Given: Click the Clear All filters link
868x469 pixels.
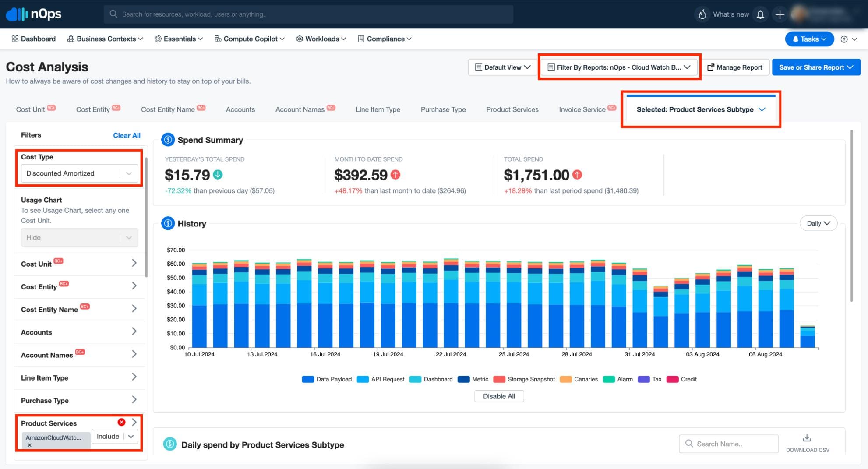Looking at the screenshot, I should (127, 135).
